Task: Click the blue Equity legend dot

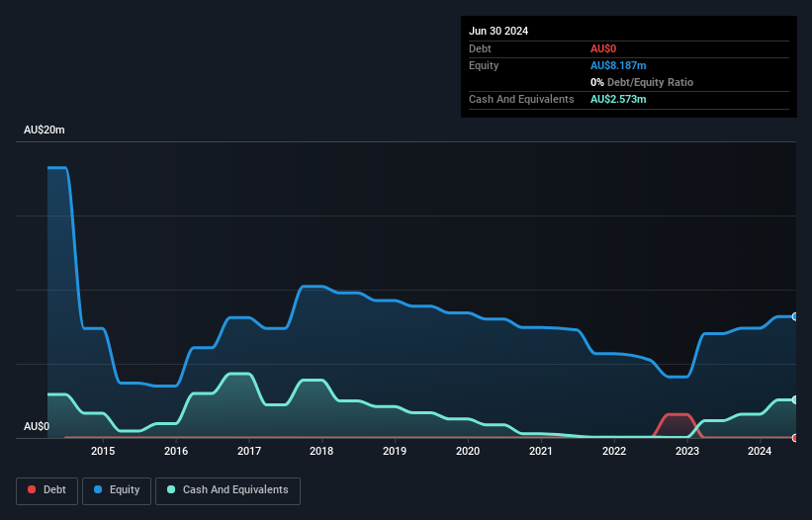Action: point(98,489)
